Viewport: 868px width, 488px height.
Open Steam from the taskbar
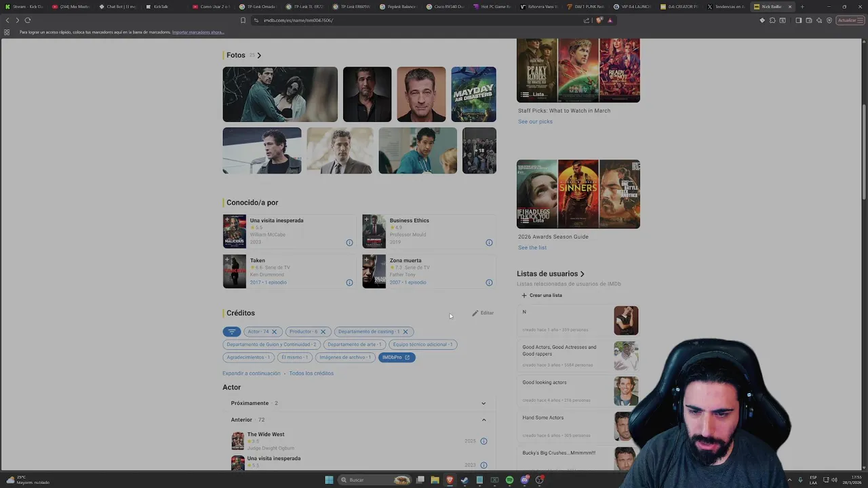point(465,480)
